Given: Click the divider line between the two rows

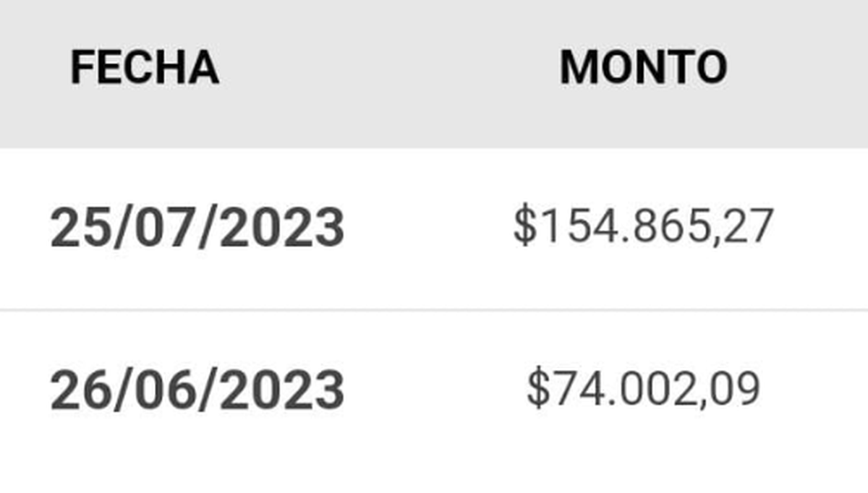Looking at the screenshot, I should coord(434,310).
